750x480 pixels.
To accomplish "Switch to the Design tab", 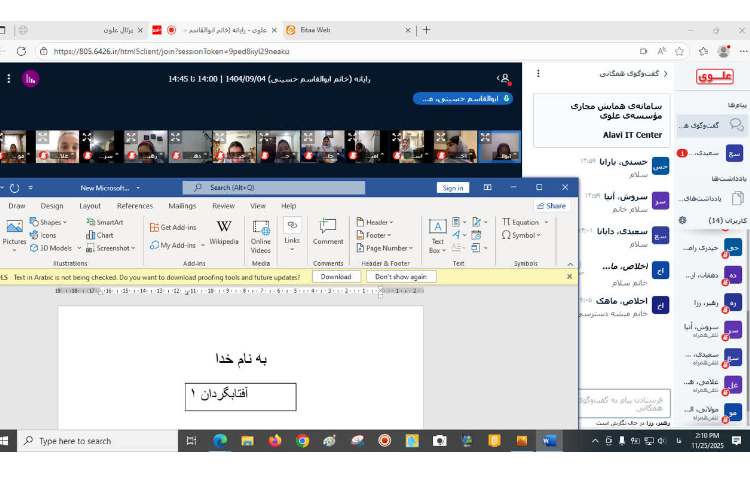I will pyautogui.click(x=52, y=206).
